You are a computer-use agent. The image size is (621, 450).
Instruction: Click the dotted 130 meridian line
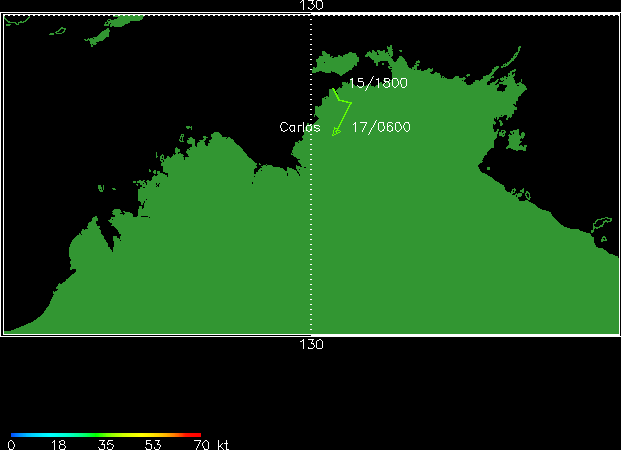pos(311,174)
